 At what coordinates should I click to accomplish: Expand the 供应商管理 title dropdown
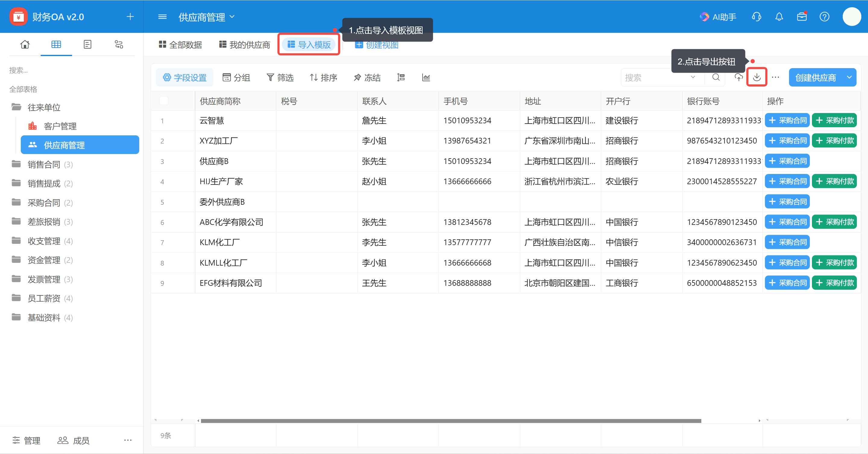(232, 17)
